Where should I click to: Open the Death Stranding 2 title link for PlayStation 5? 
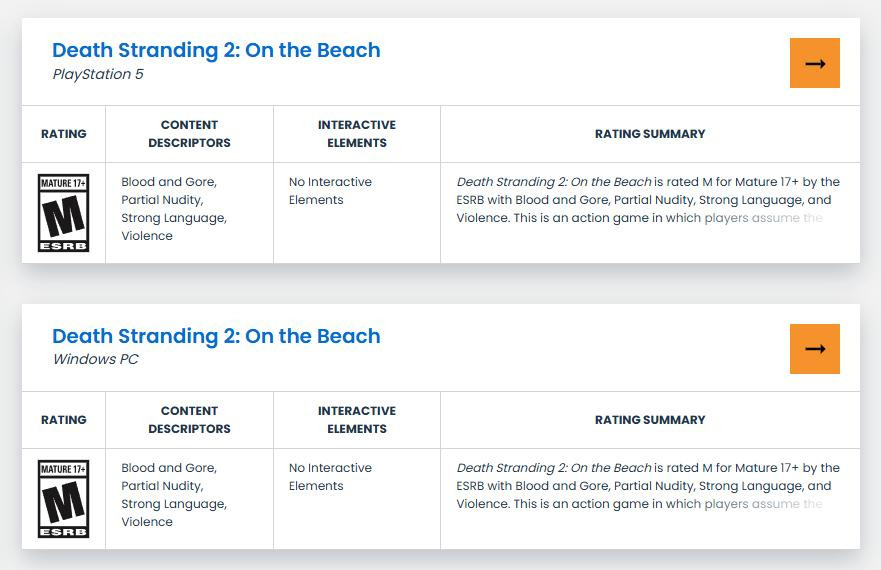[x=216, y=50]
